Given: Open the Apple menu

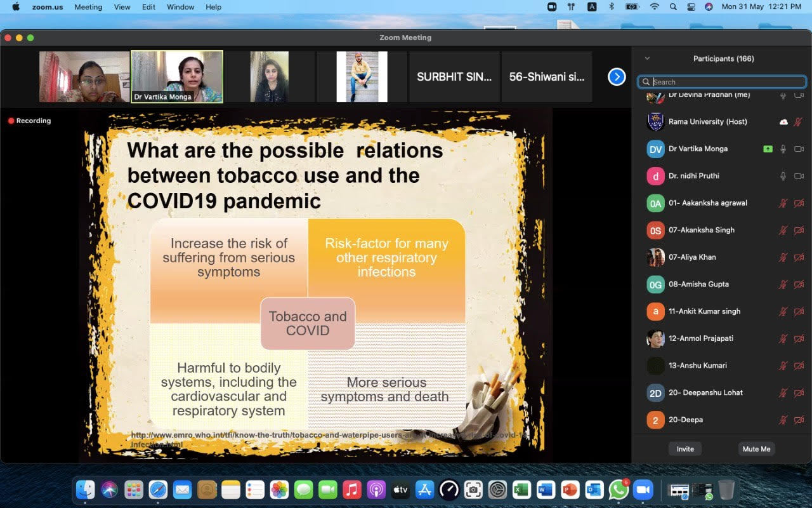Looking at the screenshot, I should tap(16, 7).
